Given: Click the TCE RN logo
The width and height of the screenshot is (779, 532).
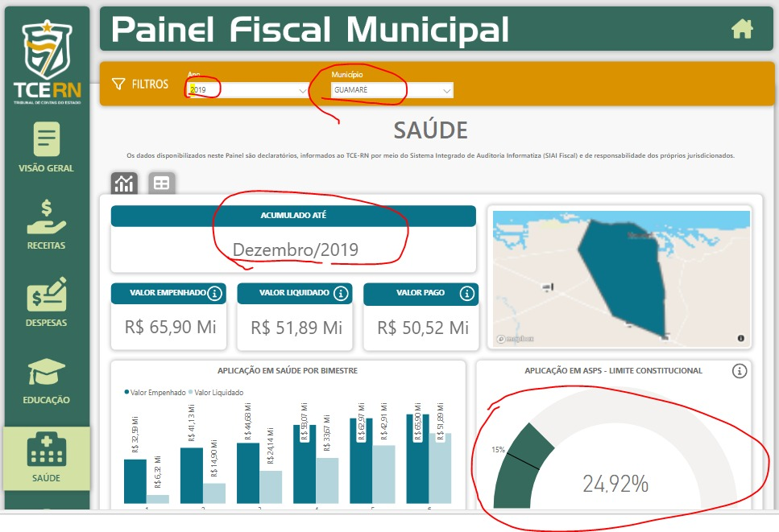Looking at the screenshot, I should 48,61.
